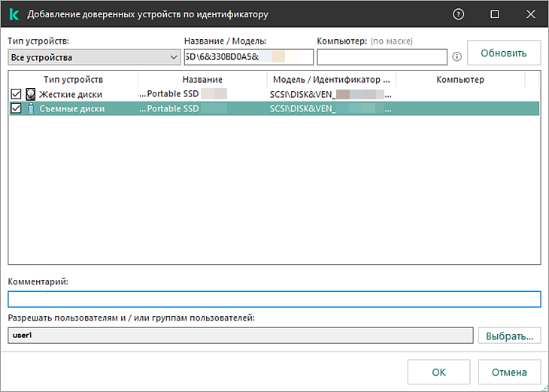Sort by Название column header

click(x=202, y=80)
